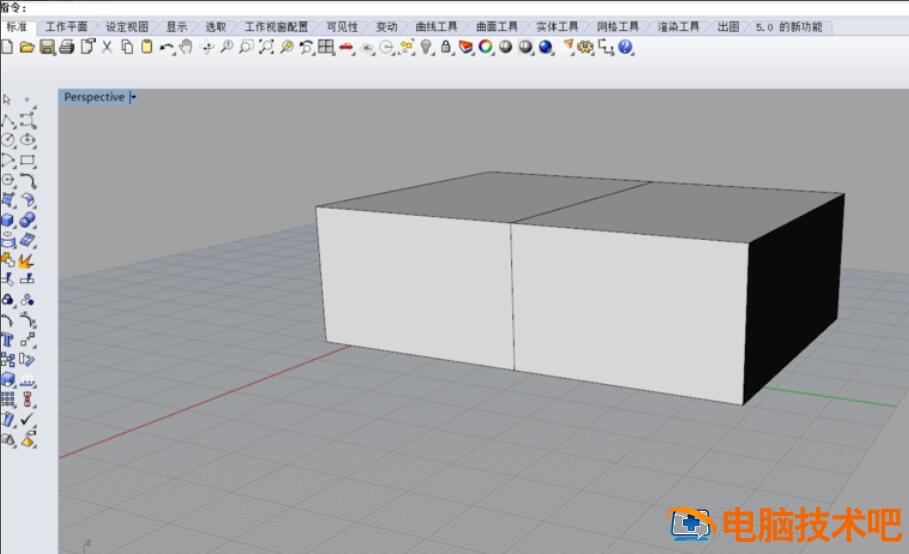Screen dimensions: 909x554
Task: Copy to clipboard icon
Action: click(128, 48)
